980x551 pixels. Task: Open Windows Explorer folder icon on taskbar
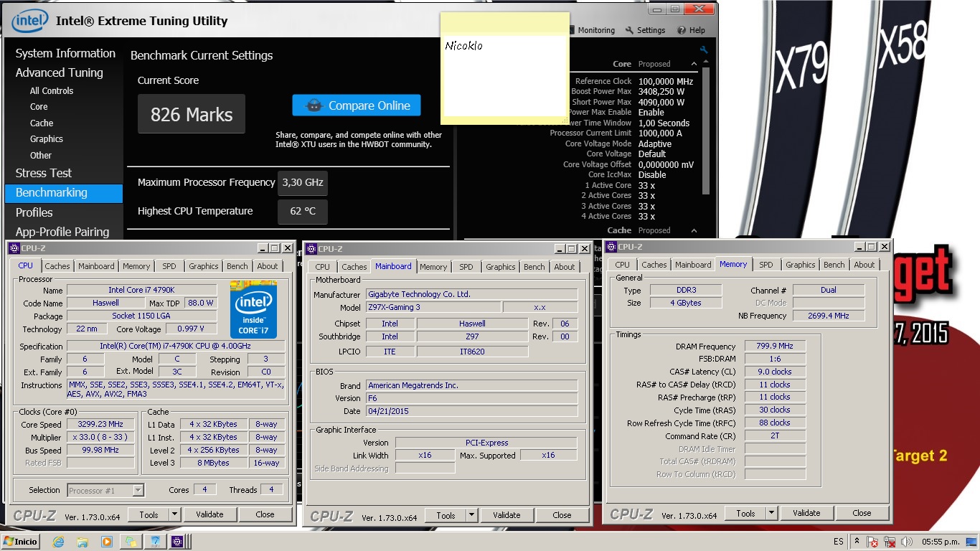coord(83,542)
